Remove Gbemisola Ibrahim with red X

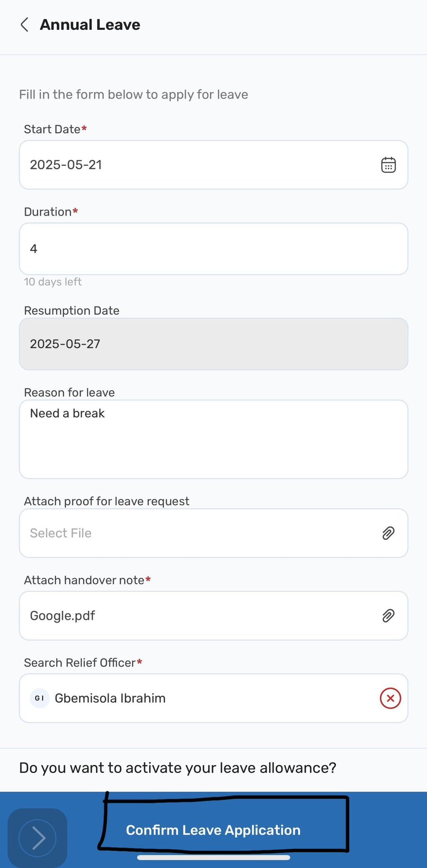tap(390, 698)
